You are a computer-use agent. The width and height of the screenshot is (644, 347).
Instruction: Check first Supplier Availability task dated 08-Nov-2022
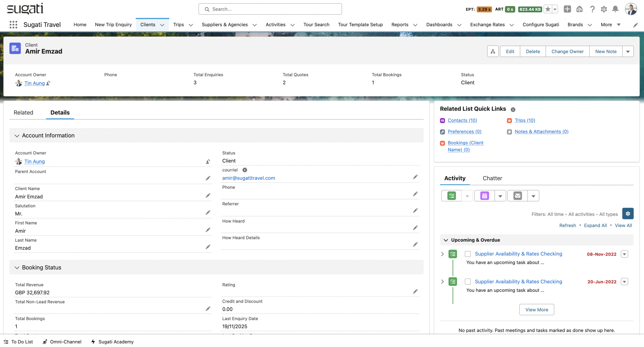click(468, 254)
